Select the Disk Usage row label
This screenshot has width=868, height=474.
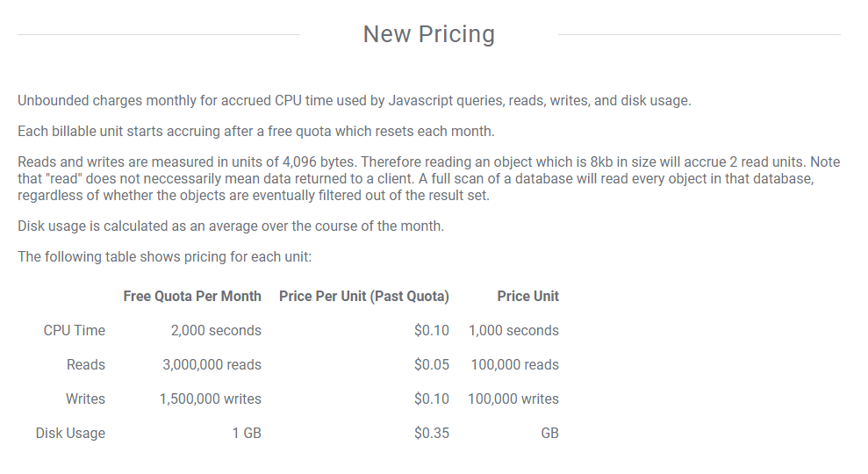point(70,433)
